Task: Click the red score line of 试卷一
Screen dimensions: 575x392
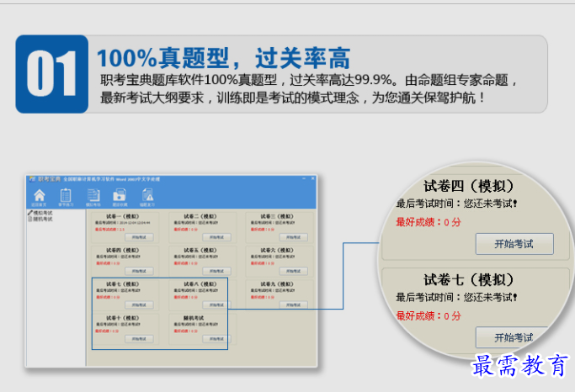Action: coord(110,230)
